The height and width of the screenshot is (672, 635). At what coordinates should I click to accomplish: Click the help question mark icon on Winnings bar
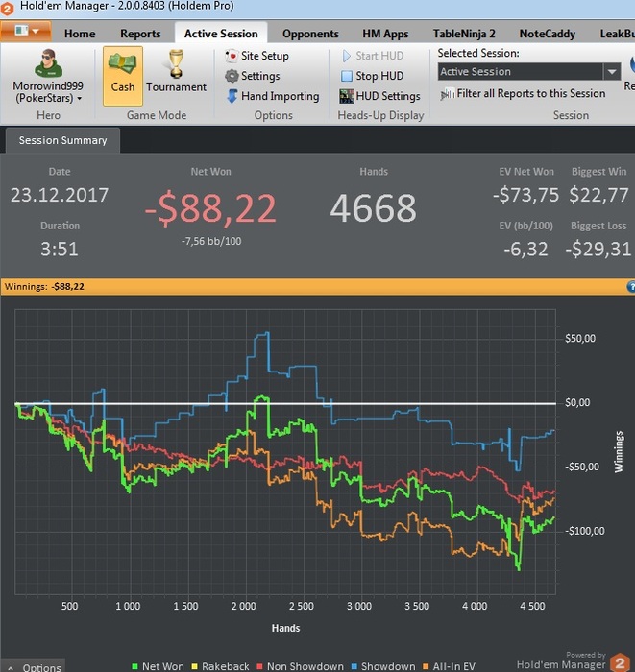coord(631,287)
